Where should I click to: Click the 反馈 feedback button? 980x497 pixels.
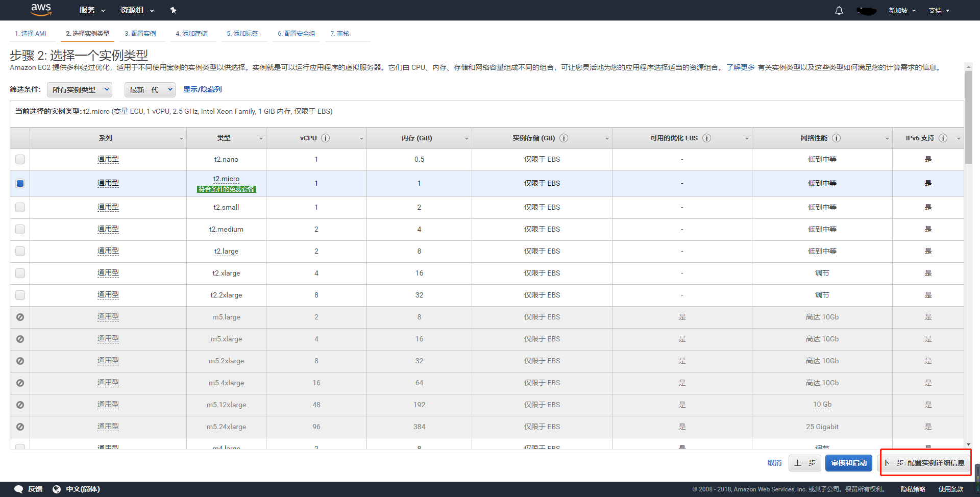click(x=35, y=489)
